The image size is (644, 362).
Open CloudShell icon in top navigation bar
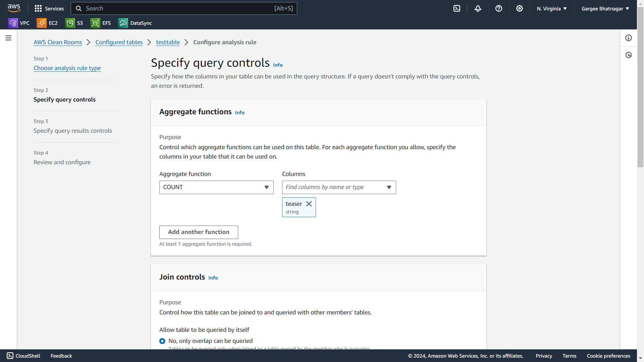(457, 8)
